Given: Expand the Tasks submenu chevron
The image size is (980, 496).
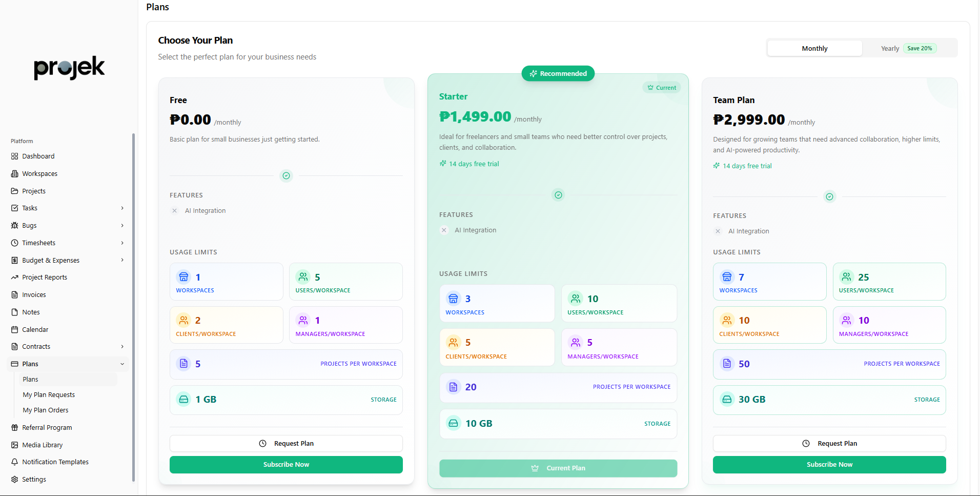Looking at the screenshot, I should [x=122, y=208].
